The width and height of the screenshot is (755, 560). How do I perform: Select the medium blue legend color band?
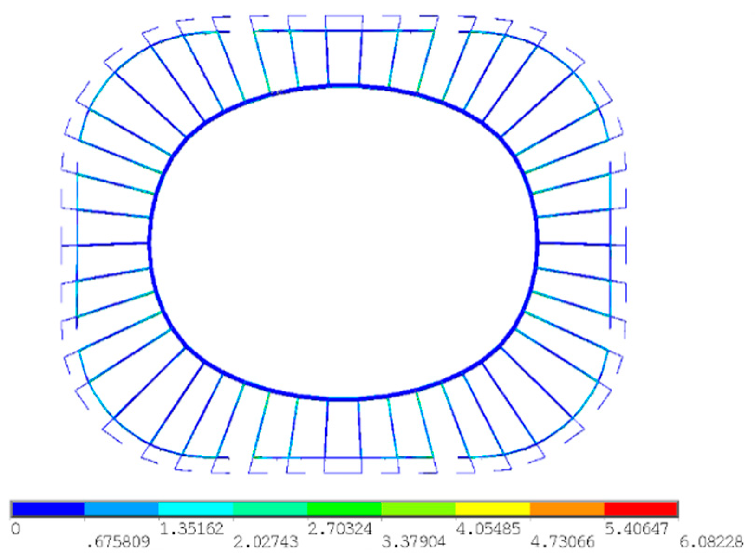pyautogui.click(x=121, y=509)
